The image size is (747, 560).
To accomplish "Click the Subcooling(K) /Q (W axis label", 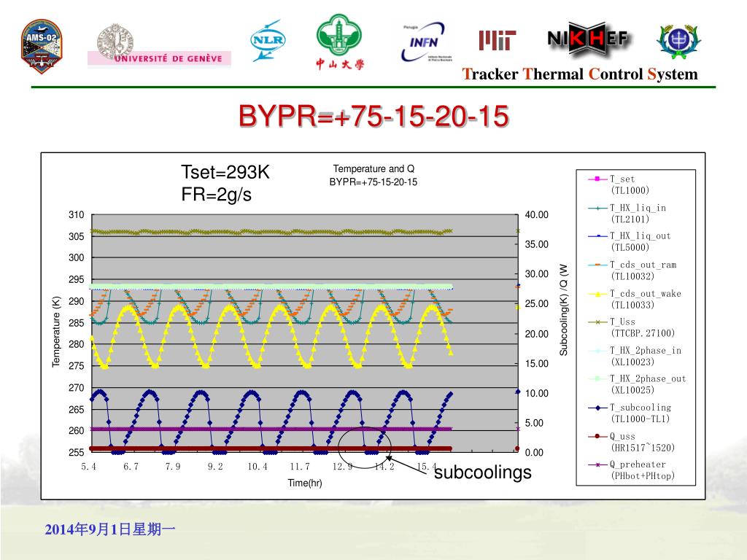I will [x=564, y=310].
